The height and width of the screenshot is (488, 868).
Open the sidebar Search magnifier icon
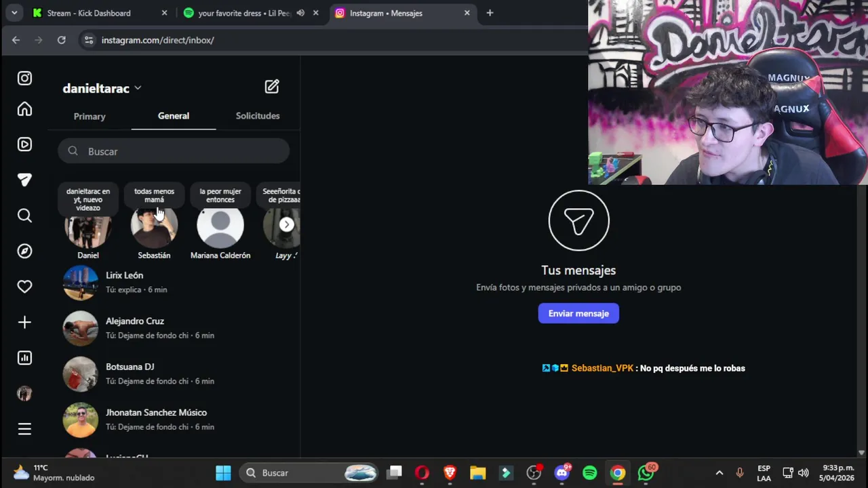(24, 216)
